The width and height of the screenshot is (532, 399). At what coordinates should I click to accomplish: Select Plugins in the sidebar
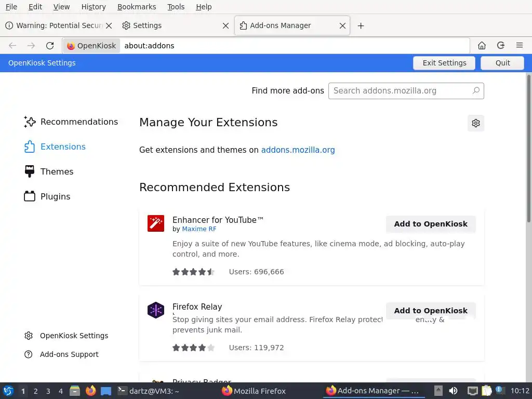point(47,196)
